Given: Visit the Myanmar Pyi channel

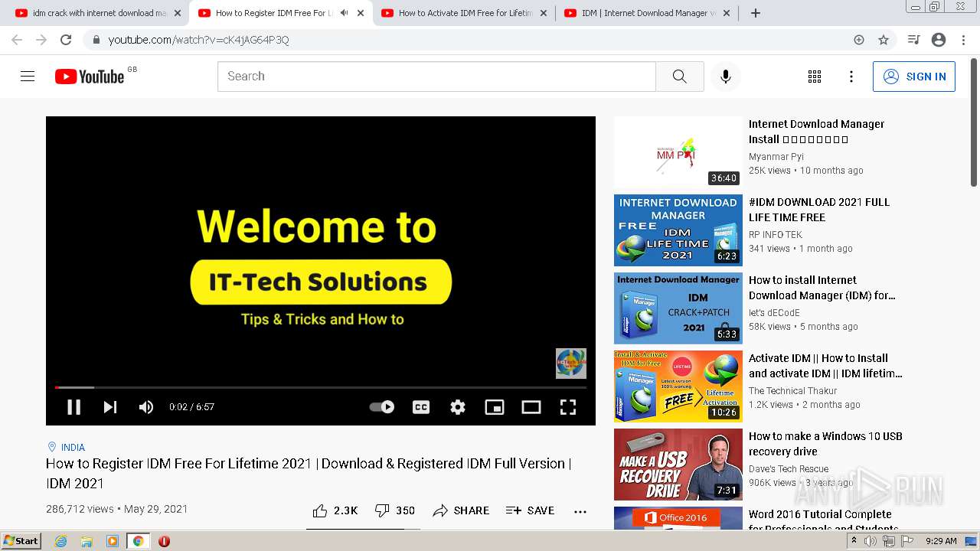Looking at the screenshot, I should [x=776, y=156].
